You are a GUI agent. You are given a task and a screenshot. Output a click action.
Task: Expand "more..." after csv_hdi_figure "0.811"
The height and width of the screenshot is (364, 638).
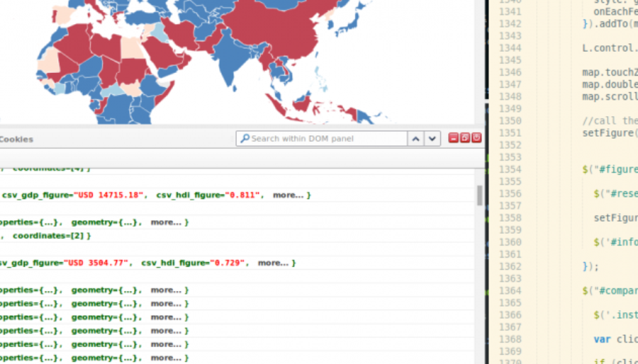tap(289, 195)
